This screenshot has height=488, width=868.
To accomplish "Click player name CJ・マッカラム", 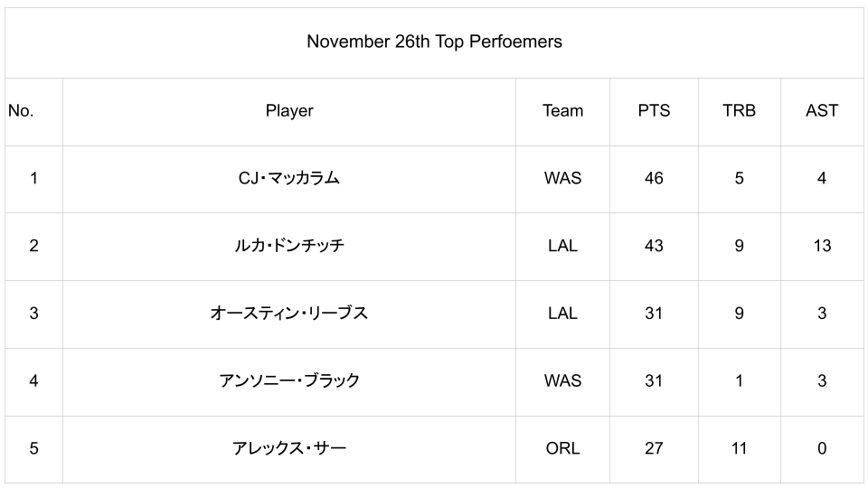I will point(289,178).
